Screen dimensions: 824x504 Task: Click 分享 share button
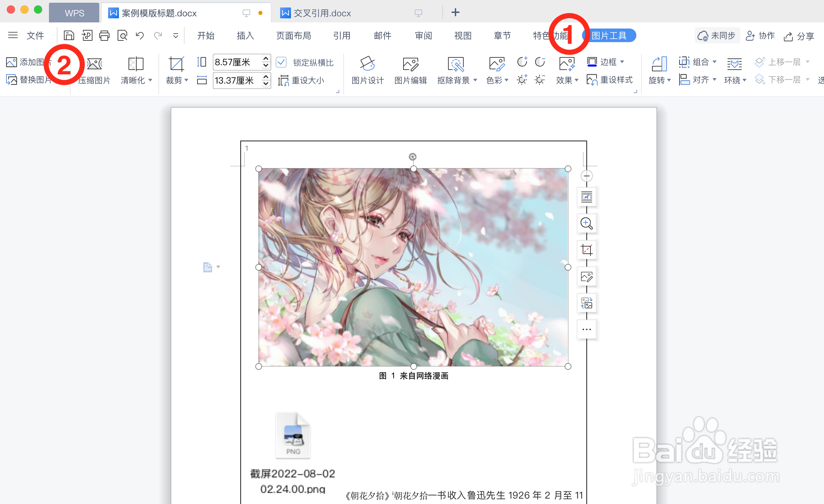click(799, 36)
